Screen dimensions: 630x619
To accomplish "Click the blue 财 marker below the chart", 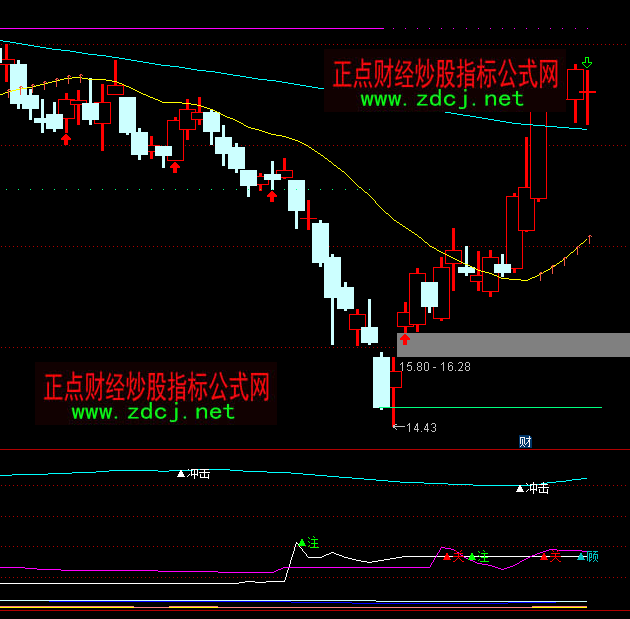I will (x=525, y=441).
